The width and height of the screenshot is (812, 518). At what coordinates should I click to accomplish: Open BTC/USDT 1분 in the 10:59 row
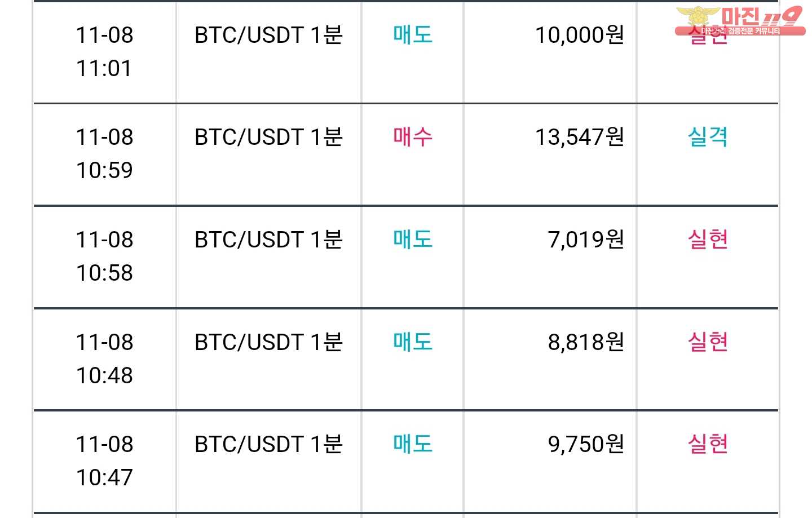[268, 137]
